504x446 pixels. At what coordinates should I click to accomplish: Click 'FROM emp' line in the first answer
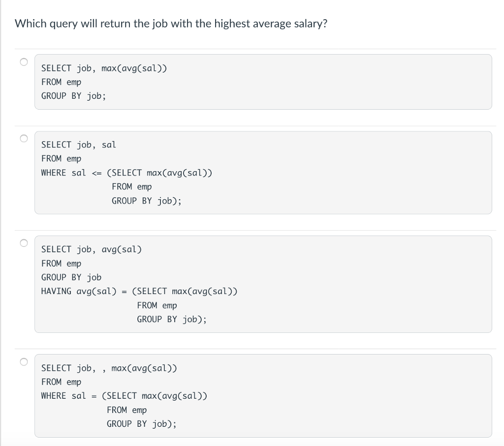pos(61,82)
